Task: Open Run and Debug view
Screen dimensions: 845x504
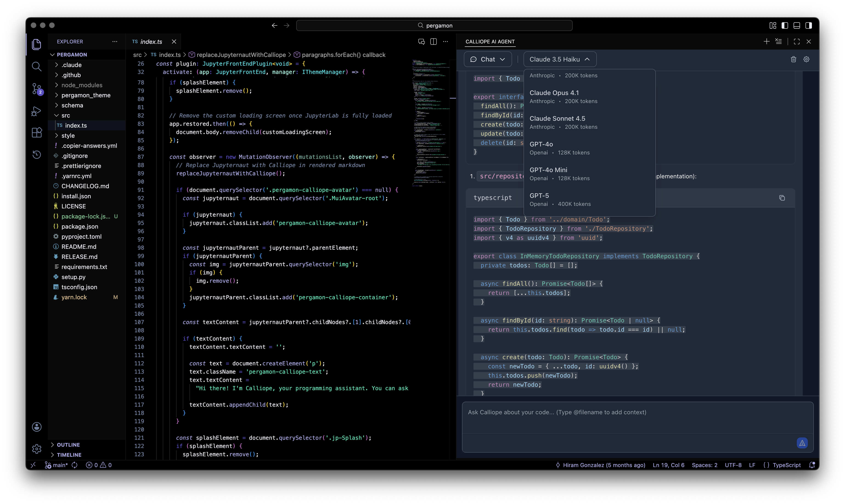Action: point(37,111)
